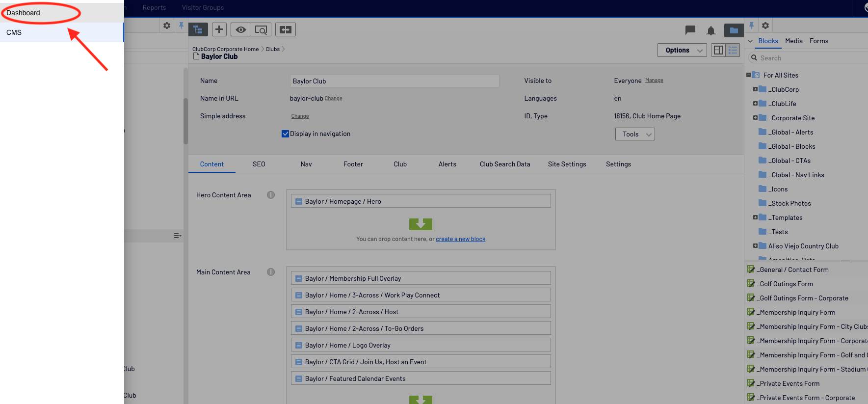Image resolution: width=868 pixels, height=404 pixels.
Task: Select Baylor / Homepage / Hero block
Action: pyautogui.click(x=421, y=201)
